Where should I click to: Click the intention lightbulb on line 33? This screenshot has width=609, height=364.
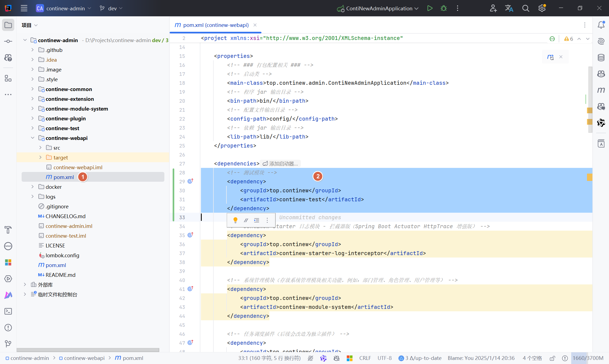235,220
